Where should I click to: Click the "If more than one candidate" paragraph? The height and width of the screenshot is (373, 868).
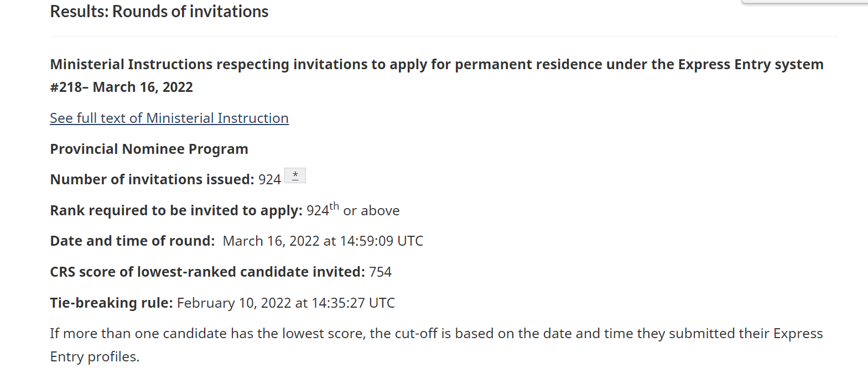pos(387,334)
